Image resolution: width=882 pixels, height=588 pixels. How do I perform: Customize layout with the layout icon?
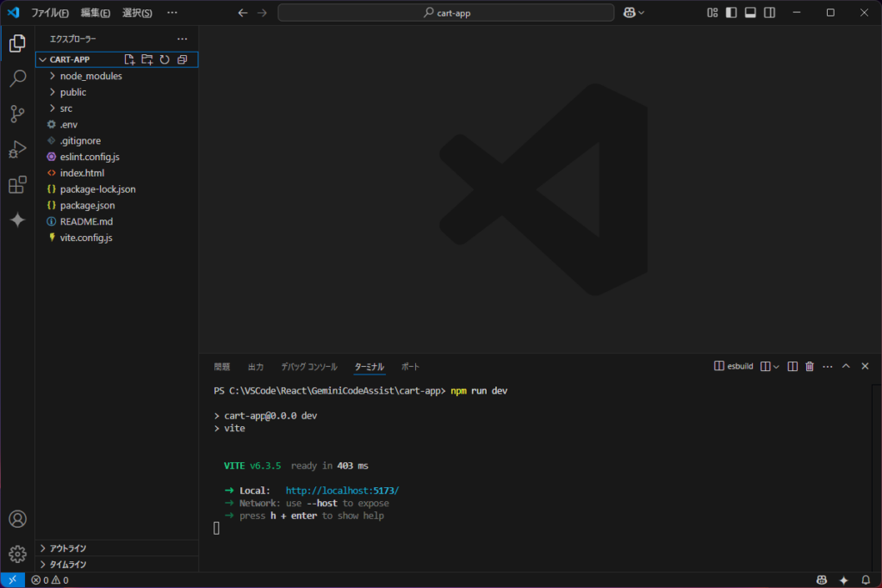712,12
